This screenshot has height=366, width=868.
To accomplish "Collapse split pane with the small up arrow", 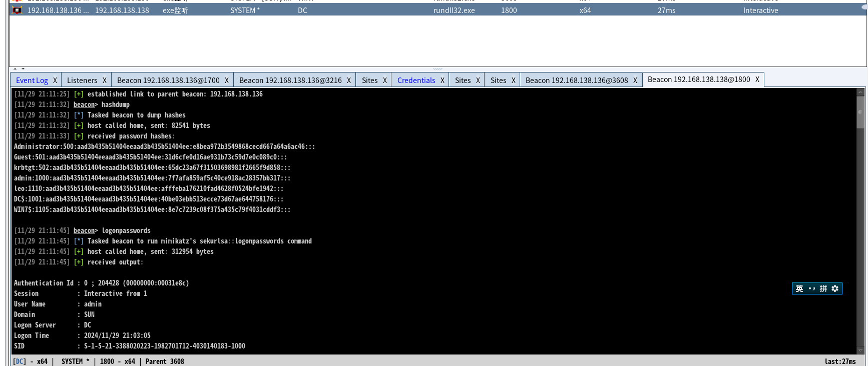I will tap(15, 69).
